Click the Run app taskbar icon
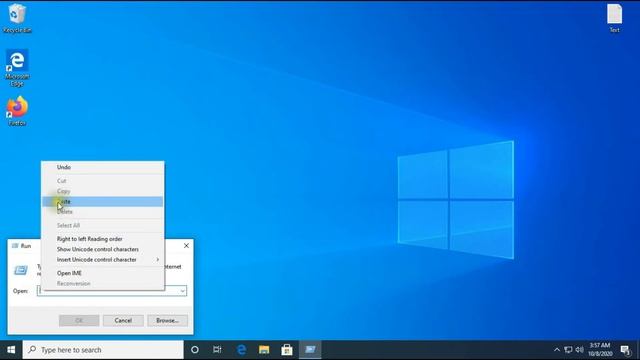The height and width of the screenshot is (360, 640). 310,350
